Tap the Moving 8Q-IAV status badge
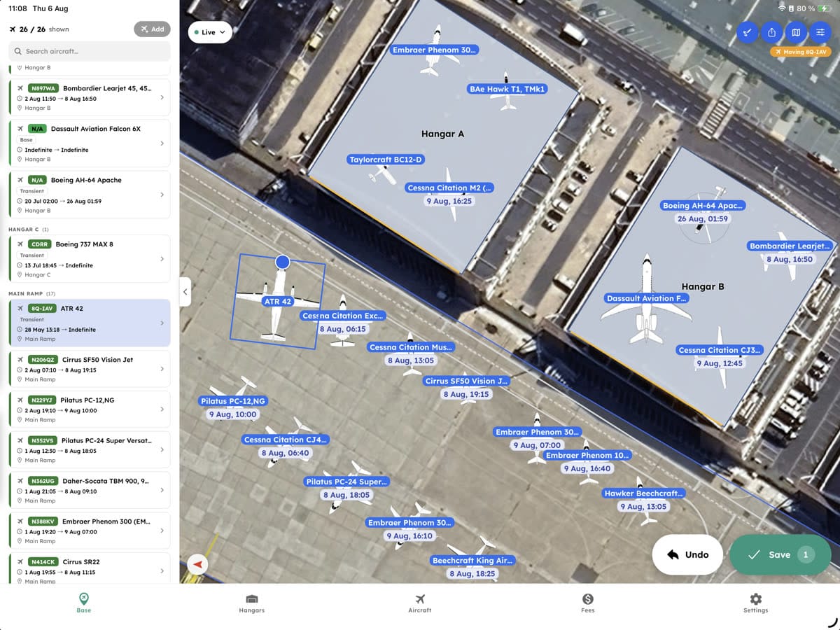This screenshot has height=630, width=840. pyautogui.click(x=800, y=52)
